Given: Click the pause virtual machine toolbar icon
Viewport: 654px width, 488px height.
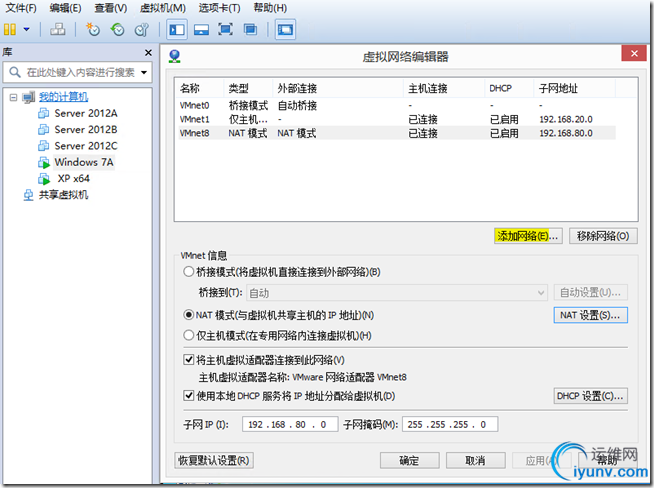Looking at the screenshot, I should 10,29.
